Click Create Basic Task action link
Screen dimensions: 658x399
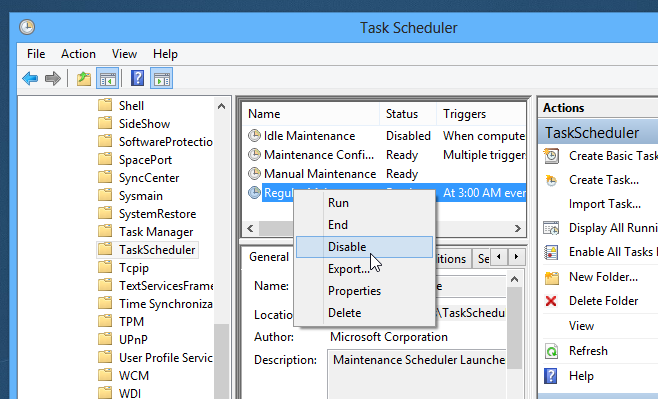(x=613, y=156)
